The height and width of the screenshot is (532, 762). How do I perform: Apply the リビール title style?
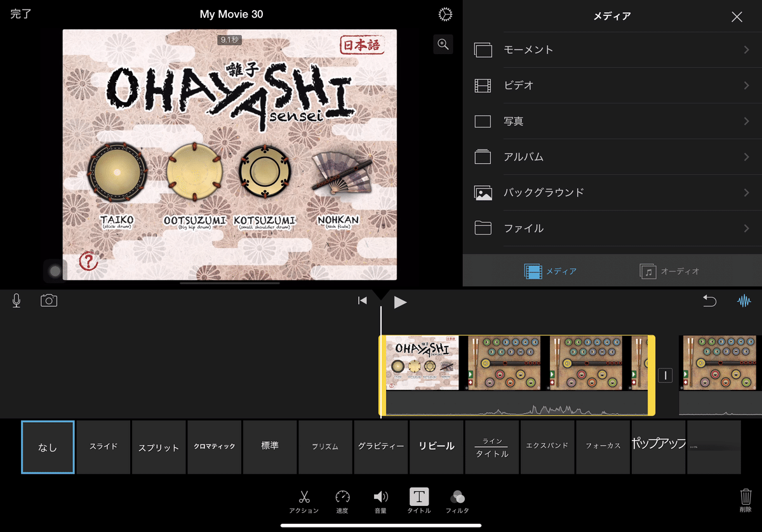[436, 447]
